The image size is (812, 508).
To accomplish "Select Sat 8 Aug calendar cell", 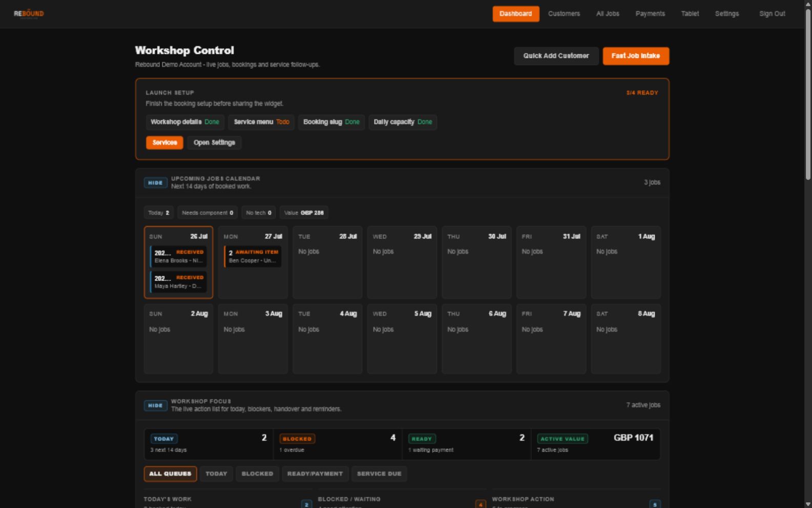I will [x=626, y=339].
